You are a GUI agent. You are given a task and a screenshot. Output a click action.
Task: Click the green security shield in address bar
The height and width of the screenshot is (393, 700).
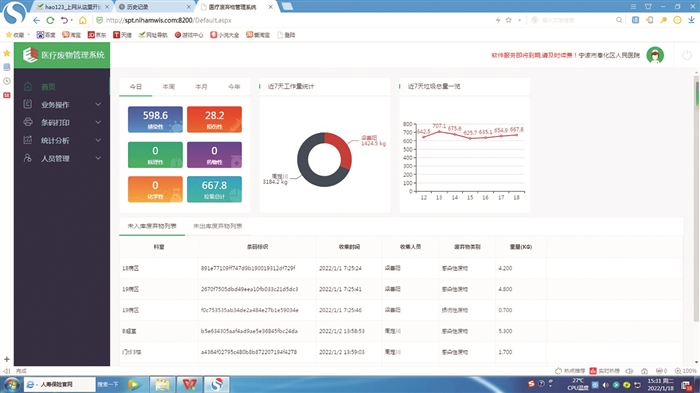tap(100, 20)
